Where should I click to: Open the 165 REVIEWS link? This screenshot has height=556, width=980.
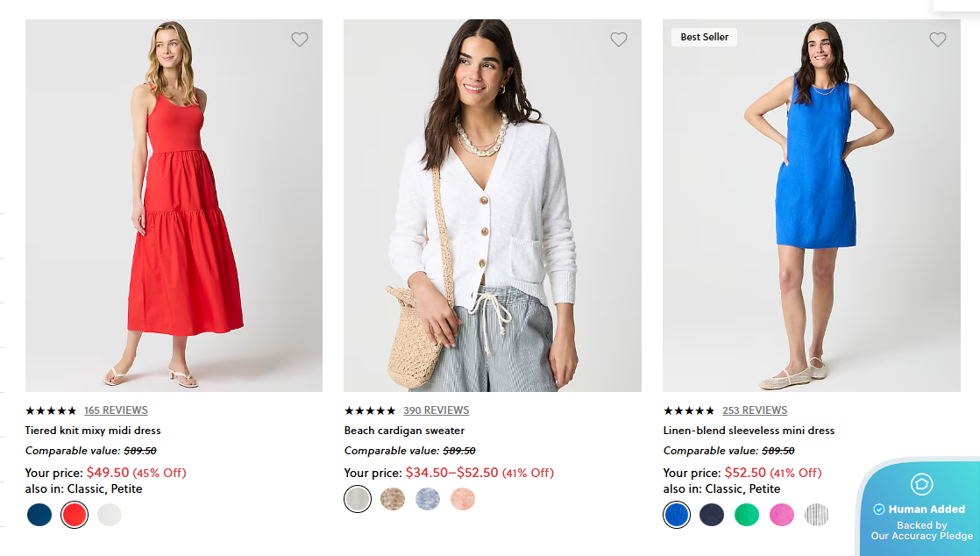pyautogui.click(x=117, y=410)
